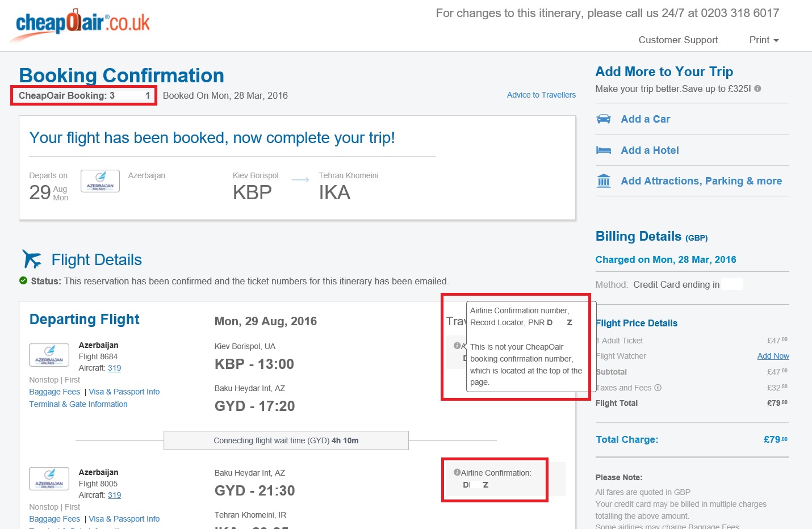Click info icon next to second Airline Confirmation
Image resolution: width=812 pixels, height=529 pixels.
[457, 472]
